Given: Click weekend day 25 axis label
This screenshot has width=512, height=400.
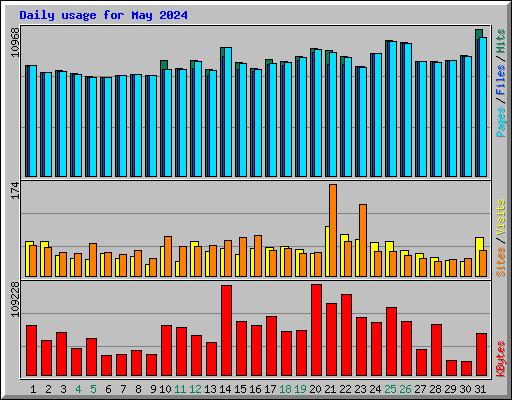Looking at the screenshot, I should (x=390, y=389).
